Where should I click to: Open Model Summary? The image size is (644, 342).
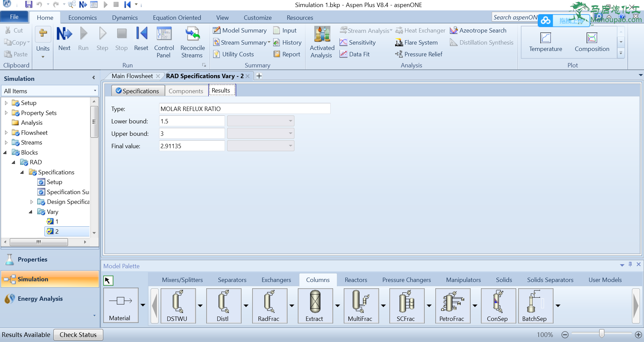coord(240,31)
